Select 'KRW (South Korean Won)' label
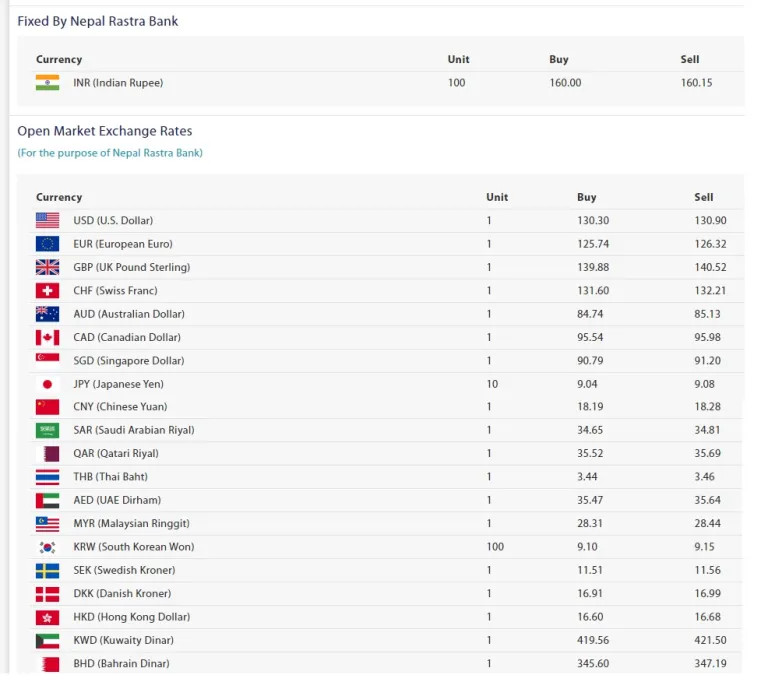Image resolution: width=768 pixels, height=682 pixels. [134, 547]
